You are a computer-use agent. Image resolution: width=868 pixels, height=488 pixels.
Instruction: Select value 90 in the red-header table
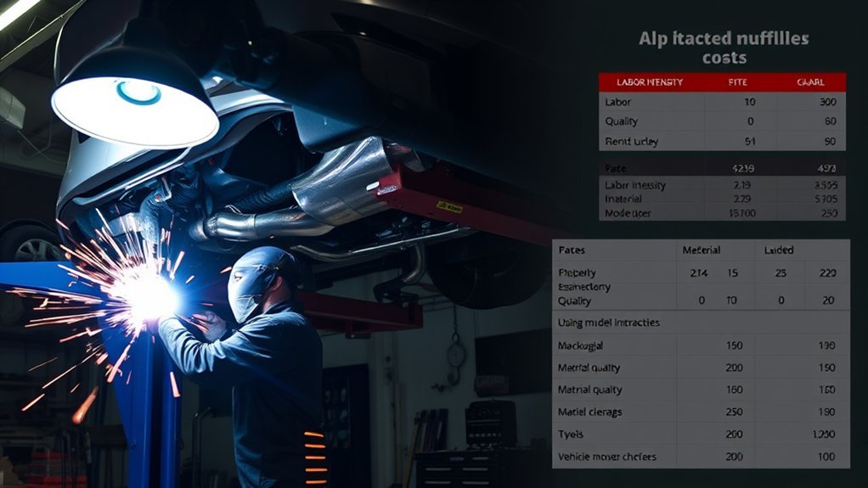pos(830,142)
